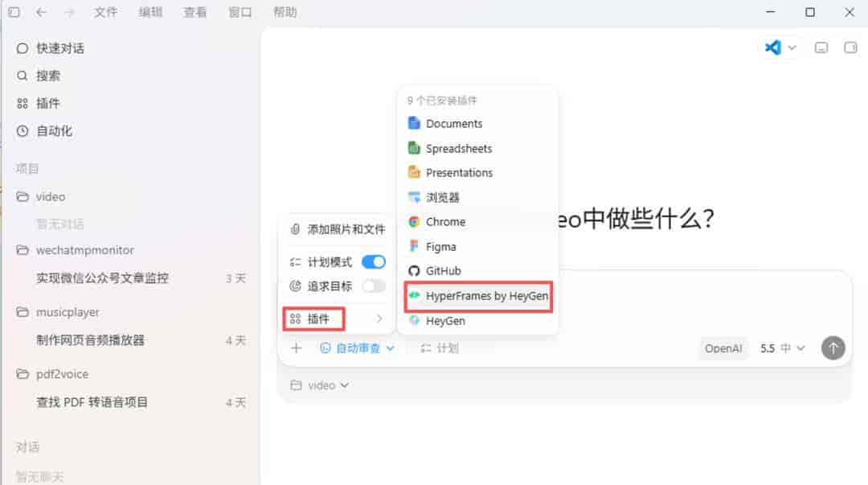The height and width of the screenshot is (485, 868).
Task: Click the 3 天 timestamp
Action: coord(235,277)
